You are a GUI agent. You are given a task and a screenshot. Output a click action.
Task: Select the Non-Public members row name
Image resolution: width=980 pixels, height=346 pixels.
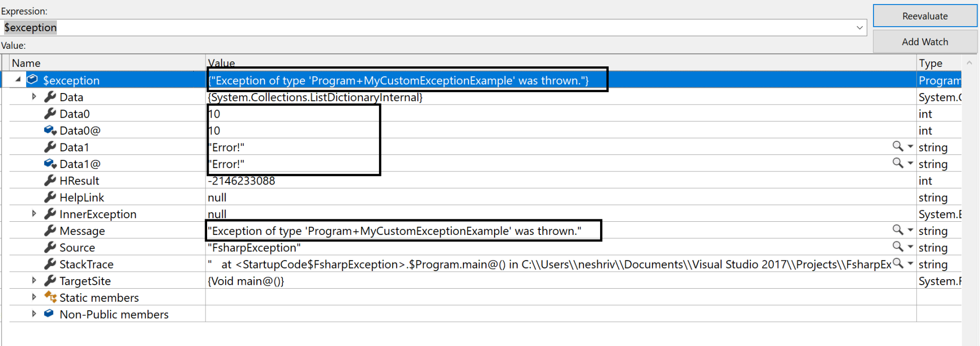tap(114, 314)
